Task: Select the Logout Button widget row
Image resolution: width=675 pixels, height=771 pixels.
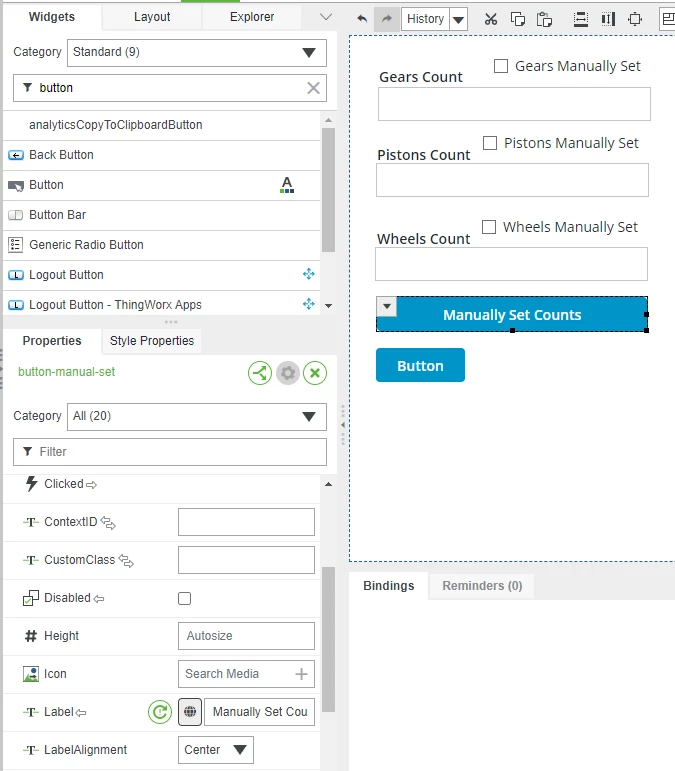Action: (x=161, y=275)
